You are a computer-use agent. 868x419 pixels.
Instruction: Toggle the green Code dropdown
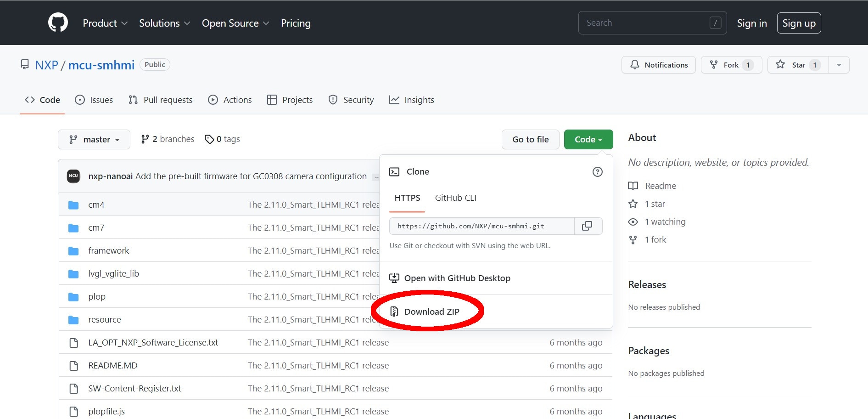(x=588, y=140)
